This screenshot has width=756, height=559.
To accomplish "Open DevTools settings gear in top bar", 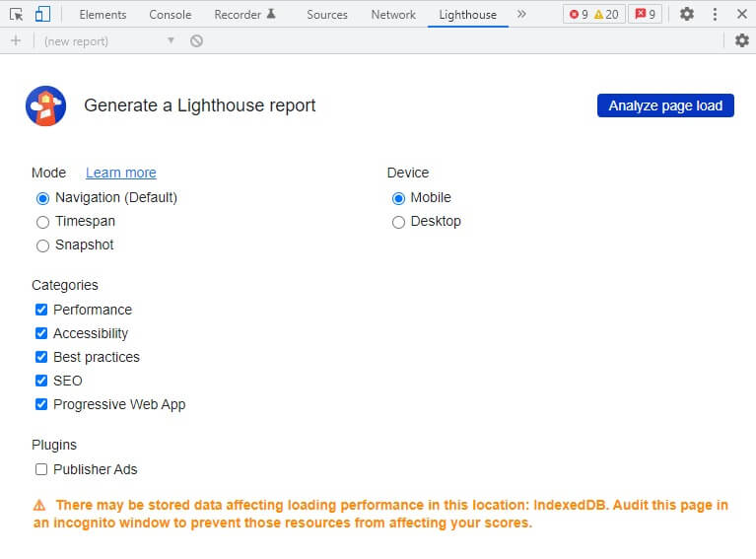I will tap(687, 15).
